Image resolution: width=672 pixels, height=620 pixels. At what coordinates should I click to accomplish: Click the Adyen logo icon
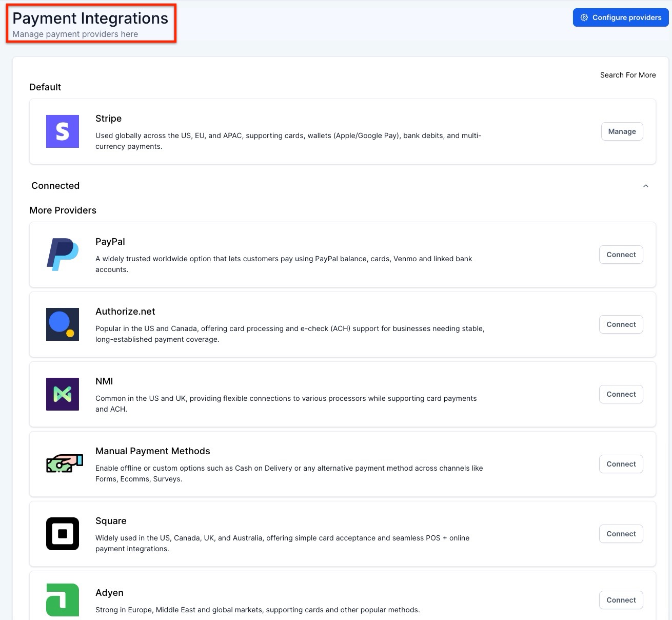point(63,599)
